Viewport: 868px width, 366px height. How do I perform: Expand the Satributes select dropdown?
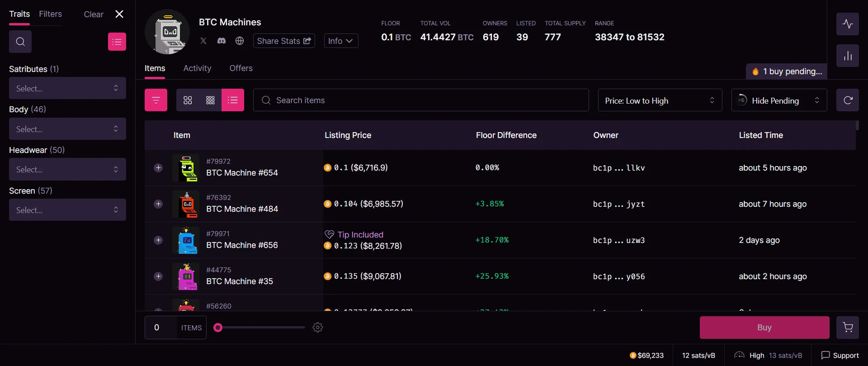(67, 88)
